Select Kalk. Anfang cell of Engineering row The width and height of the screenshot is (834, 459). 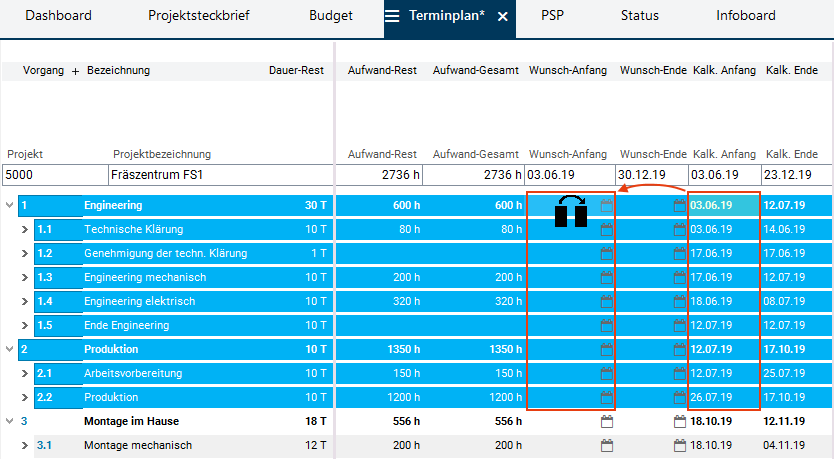(722, 206)
